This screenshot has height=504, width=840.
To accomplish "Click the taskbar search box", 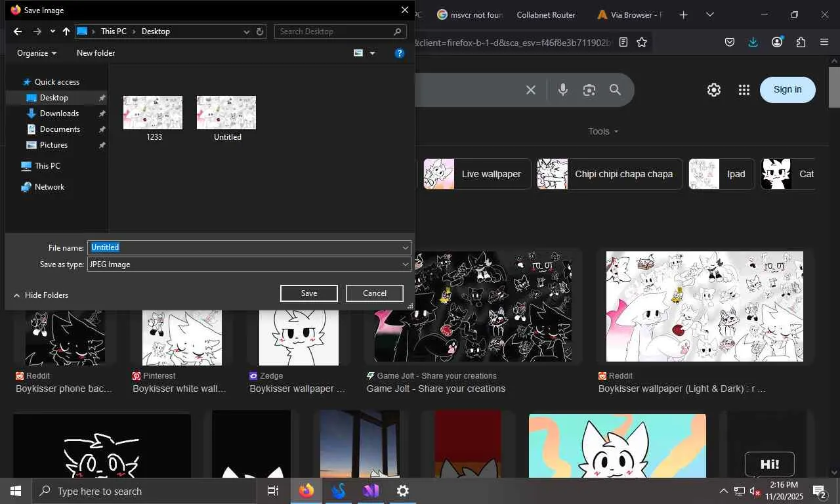I will (x=144, y=491).
